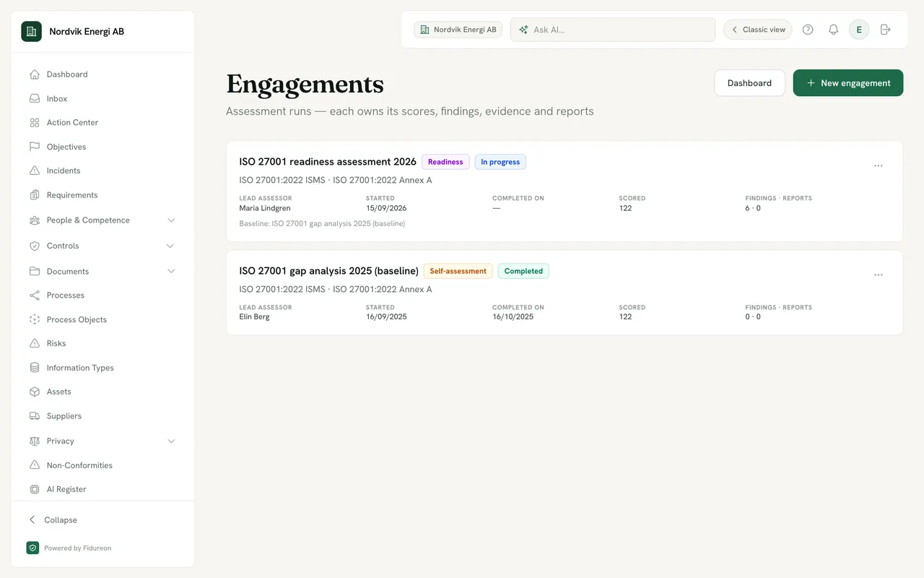Open the Nordvik Energi AB organization selector
This screenshot has width=924, height=578.
coord(458,30)
